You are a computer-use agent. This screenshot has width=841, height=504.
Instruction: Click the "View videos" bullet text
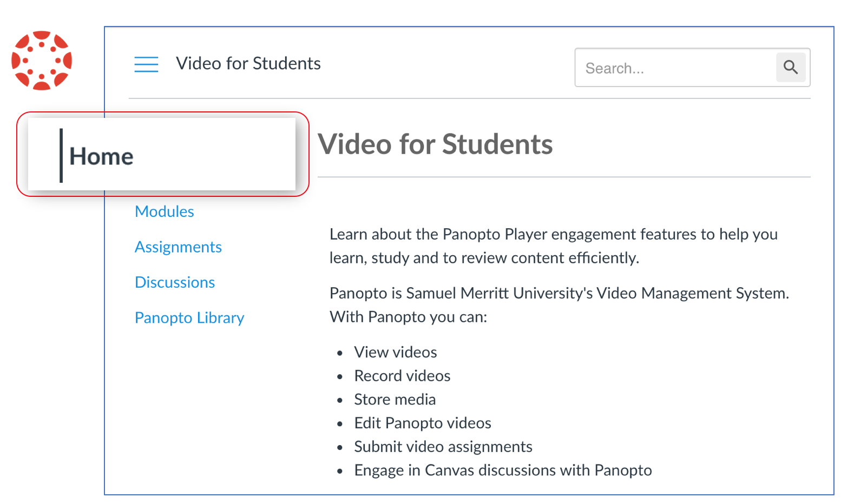pyautogui.click(x=396, y=352)
